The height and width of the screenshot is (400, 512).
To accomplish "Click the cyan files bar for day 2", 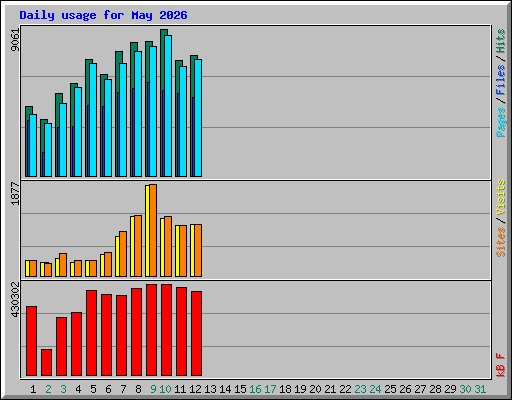I will (x=48, y=150).
